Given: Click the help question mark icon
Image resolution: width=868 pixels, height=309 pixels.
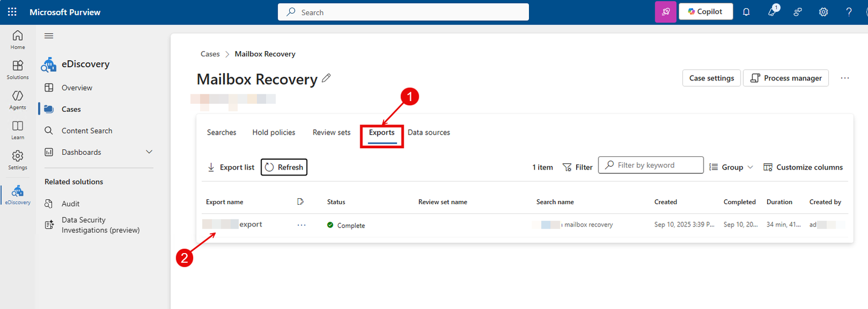Looking at the screenshot, I should click(x=848, y=12).
